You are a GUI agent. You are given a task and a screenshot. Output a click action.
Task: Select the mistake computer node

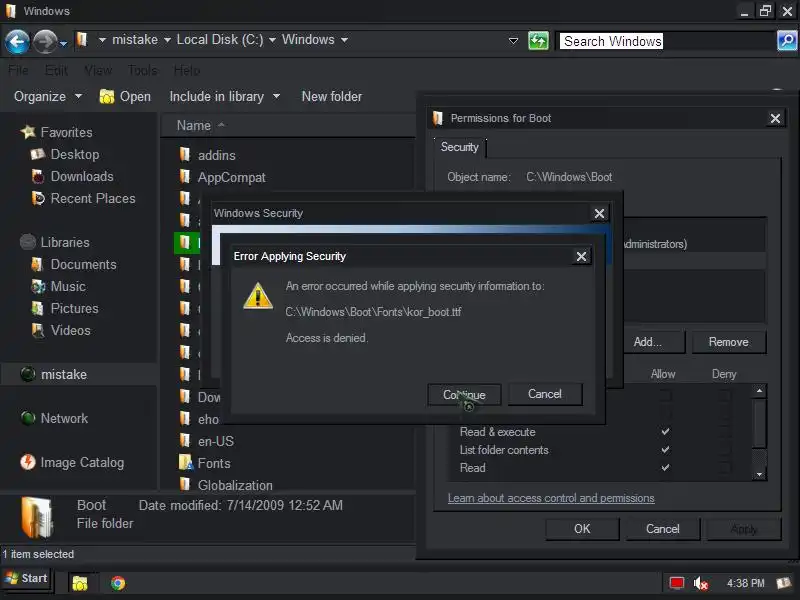64,374
